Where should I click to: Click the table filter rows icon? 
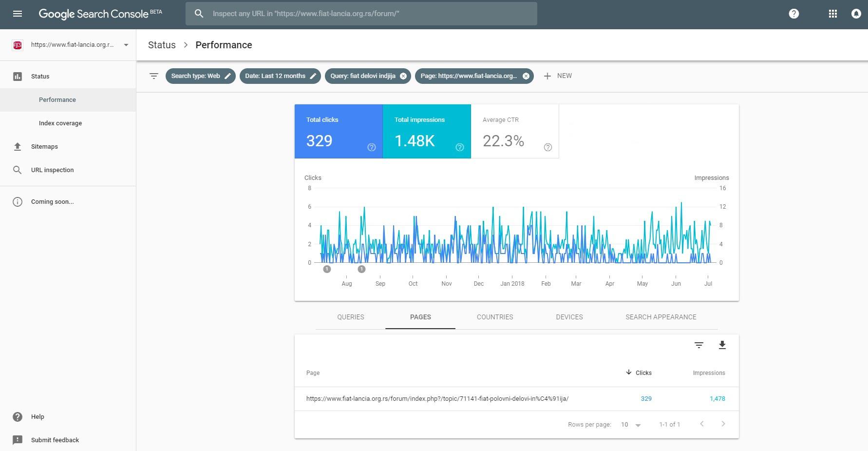point(699,345)
